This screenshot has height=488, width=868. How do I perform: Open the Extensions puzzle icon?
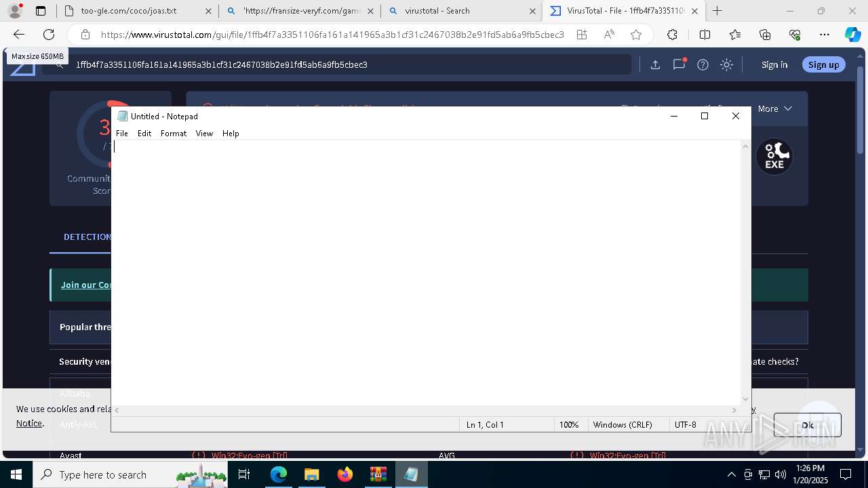coord(672,35)
